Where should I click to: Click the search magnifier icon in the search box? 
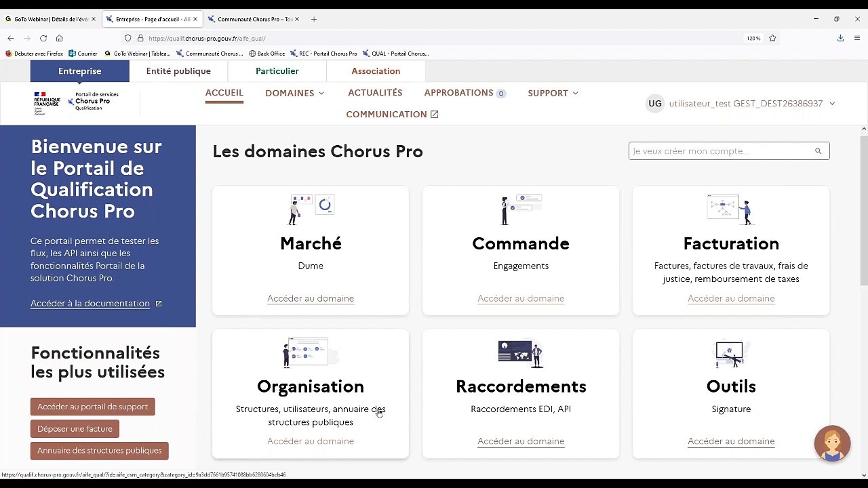point(818,151)
